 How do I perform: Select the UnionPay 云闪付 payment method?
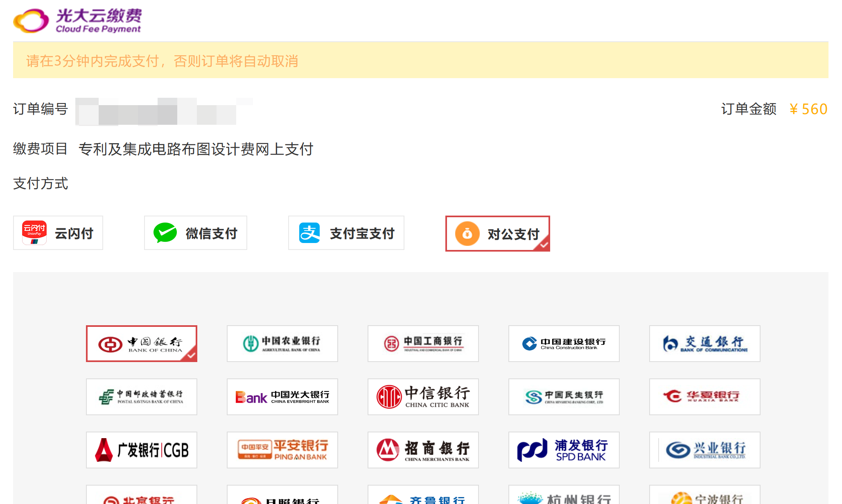(x=58, y=233)
